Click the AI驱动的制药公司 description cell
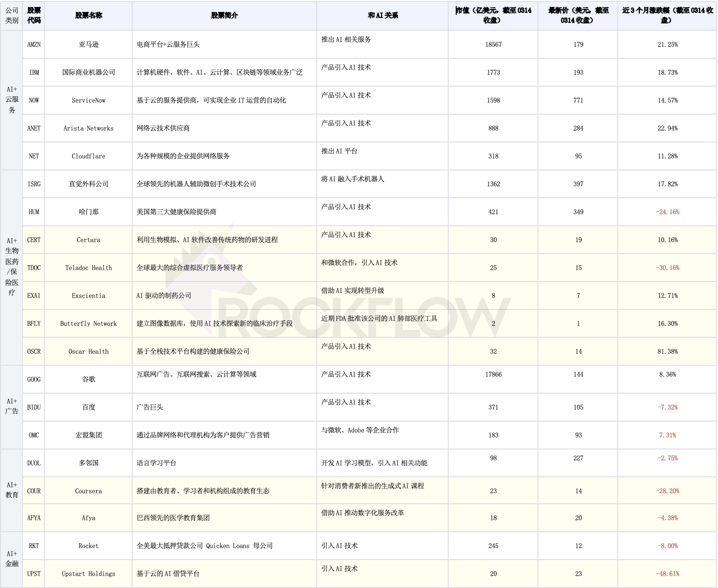 point(224,295)
